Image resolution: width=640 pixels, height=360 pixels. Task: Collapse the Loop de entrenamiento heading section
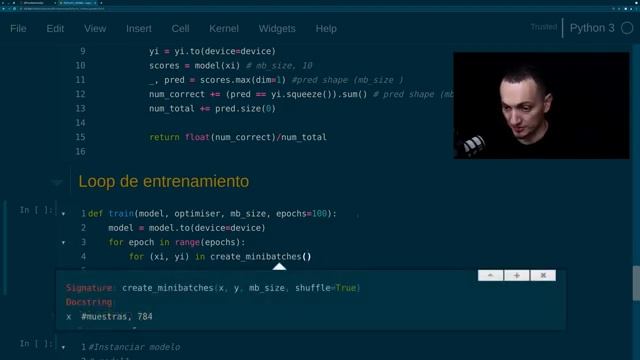57,182
